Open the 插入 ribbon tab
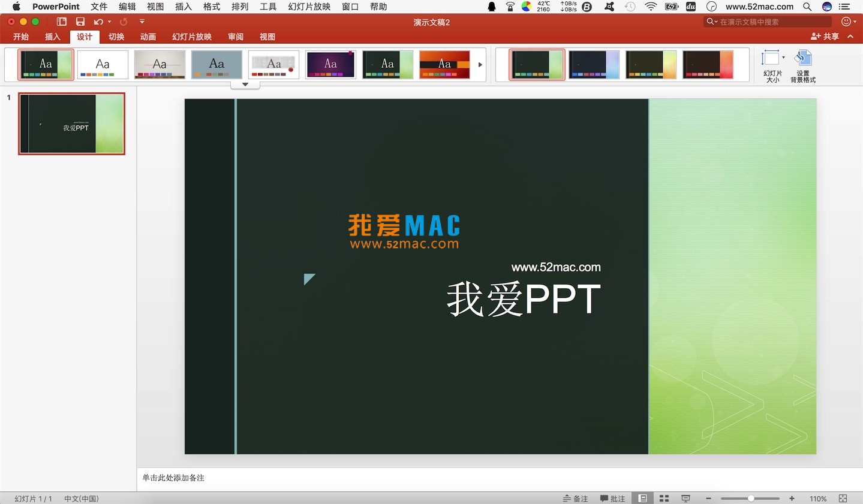 pos(53,37)
